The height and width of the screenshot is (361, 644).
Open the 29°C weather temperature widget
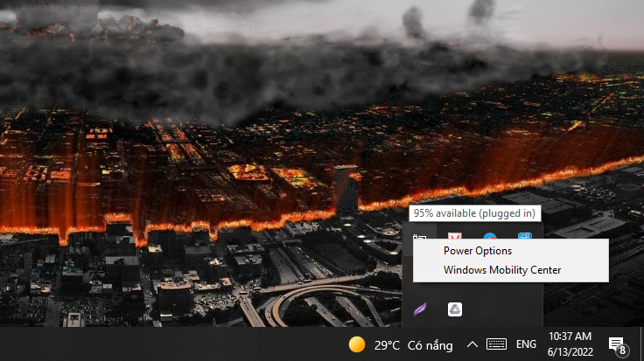click(387, 345)
